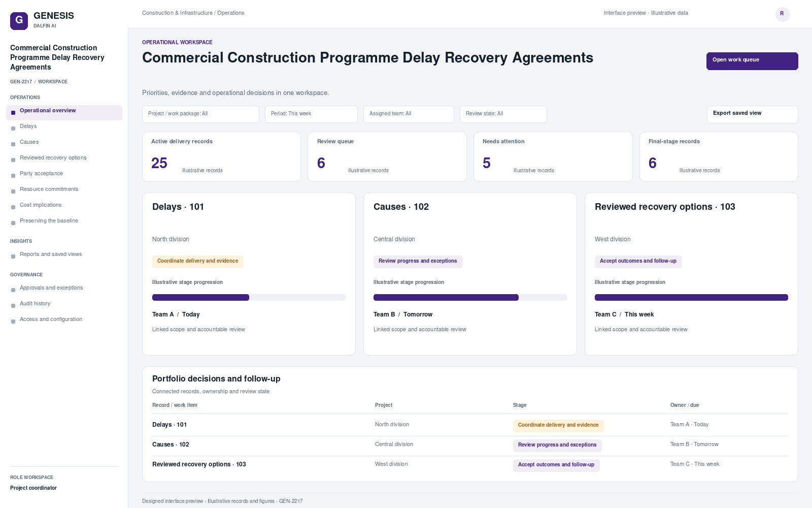Click the Project coordinator role label

click(33, 488)
